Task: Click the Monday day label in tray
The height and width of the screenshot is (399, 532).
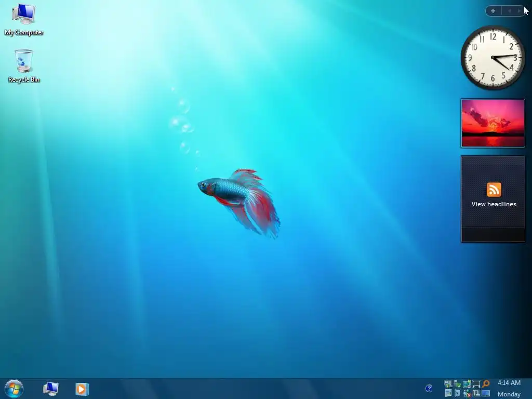Action: coord(509,394)
